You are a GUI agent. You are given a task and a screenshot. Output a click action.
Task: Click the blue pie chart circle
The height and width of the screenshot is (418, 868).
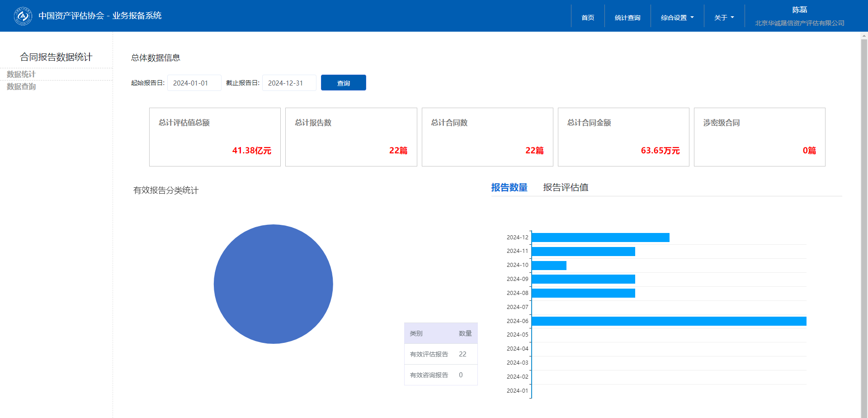click(x=273, y=284)
